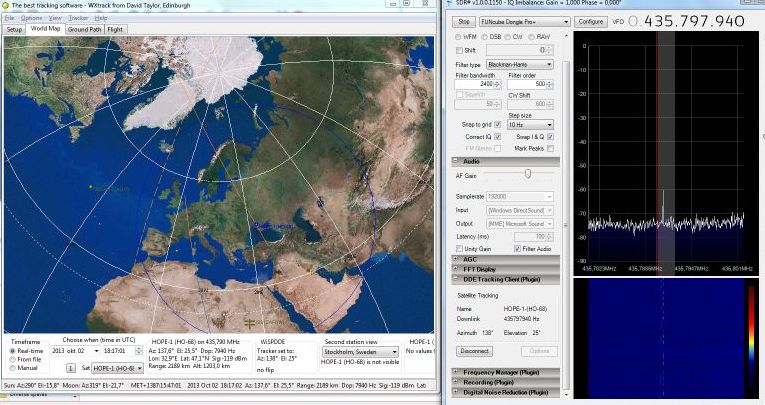Open the View menu in WXtrack
765x405 pixels.
click(55, 18)
